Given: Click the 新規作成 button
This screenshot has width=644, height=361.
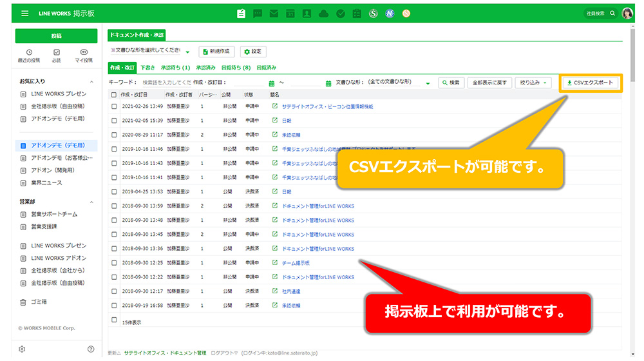Looking at the screenshot, I should tap(216, 52).
